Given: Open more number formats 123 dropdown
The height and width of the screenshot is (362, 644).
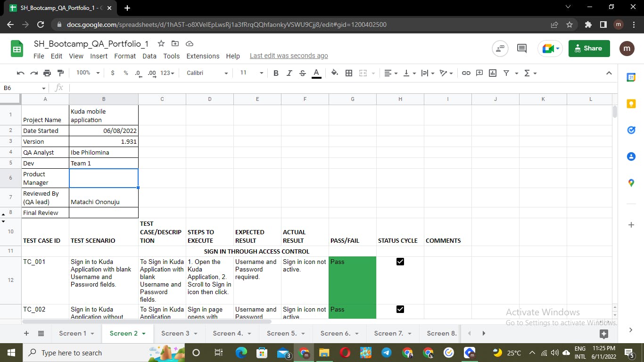Looking at the screenshot, I should click(x=167, y=73).
